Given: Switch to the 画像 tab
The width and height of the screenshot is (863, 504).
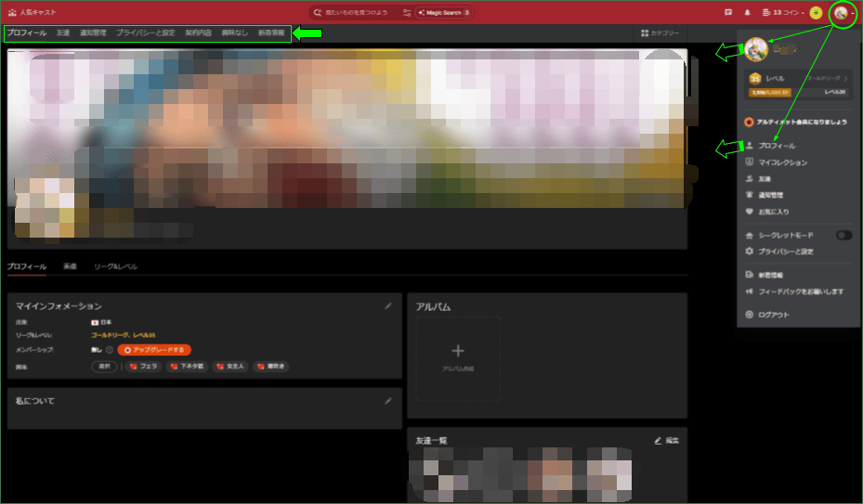Looking at the screenshot, I should (70, 267).
